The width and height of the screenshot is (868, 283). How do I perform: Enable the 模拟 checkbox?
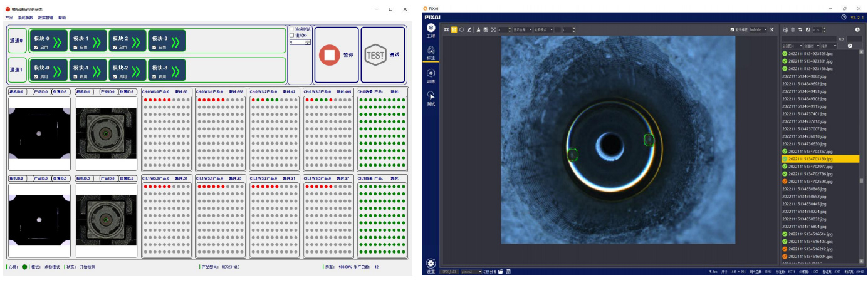[x=292, y=35]
